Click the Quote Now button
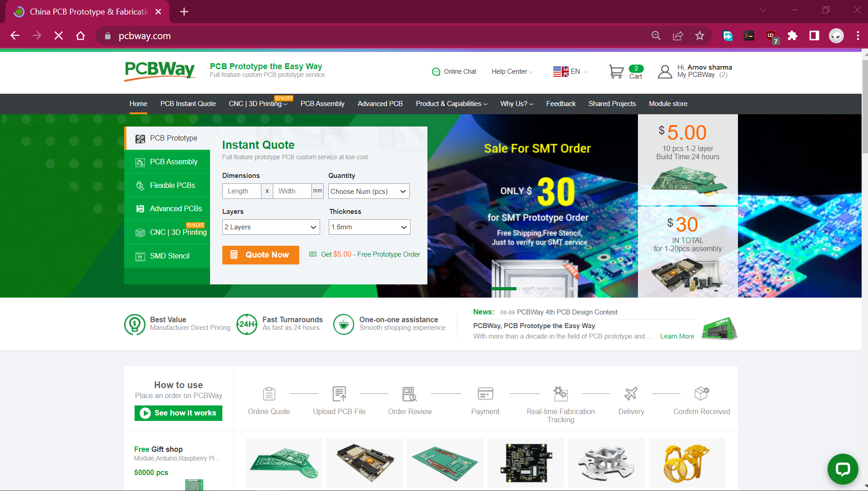The height and width of the screenshot is (491, 868). pos(261,255)
